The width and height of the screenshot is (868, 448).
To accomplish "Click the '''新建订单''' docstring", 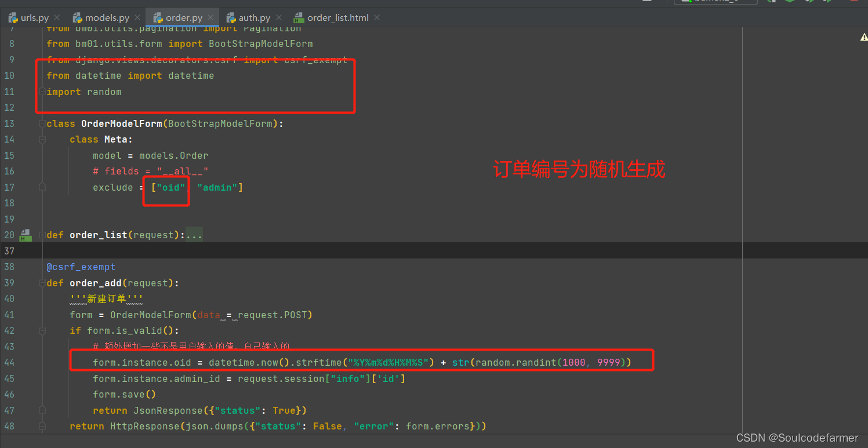I will point(106,299).
